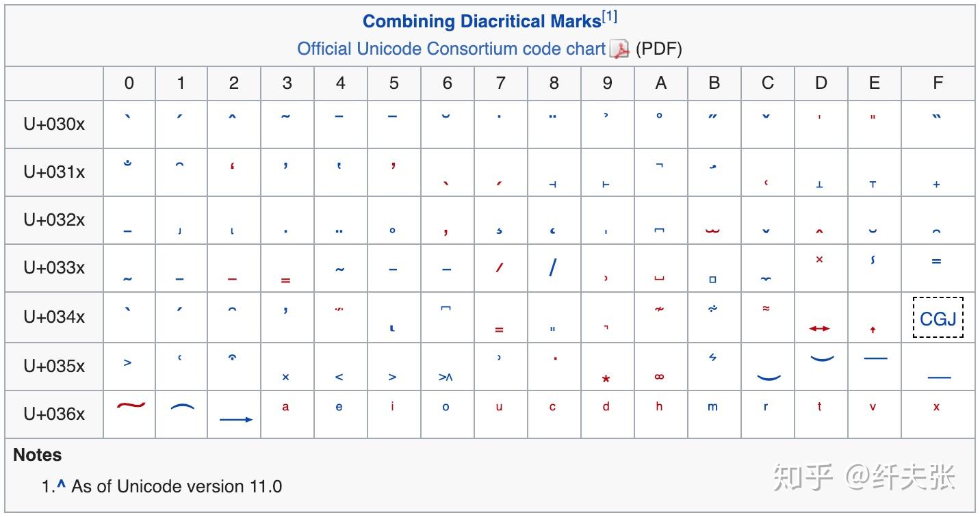The image size is (980, 517).
Task: Click the U+034x row header cell
Action: click(x=54, y=317)
